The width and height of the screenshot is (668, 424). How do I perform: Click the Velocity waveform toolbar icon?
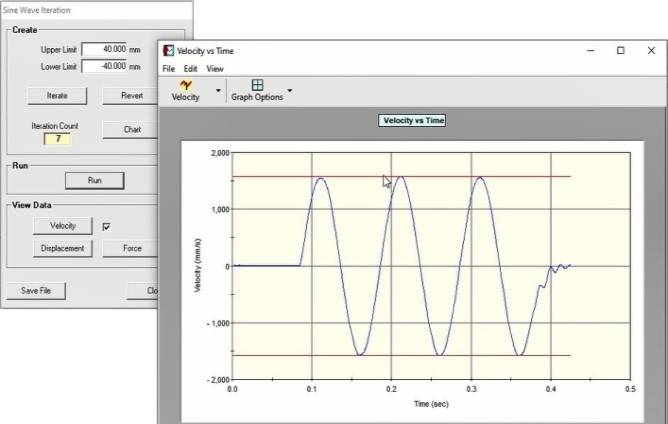(186, 85)
